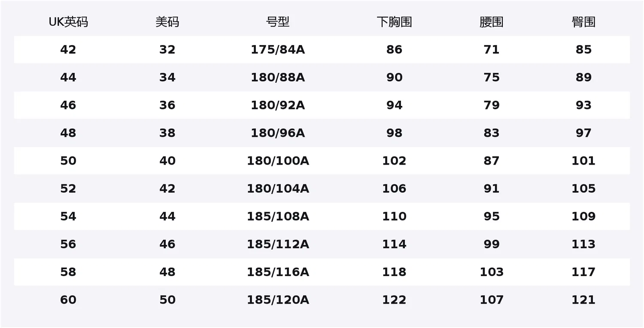644x328 pixels.
Task: Click the 腰围 value 103
Action: pyautogui.click(x=492, y=272)
